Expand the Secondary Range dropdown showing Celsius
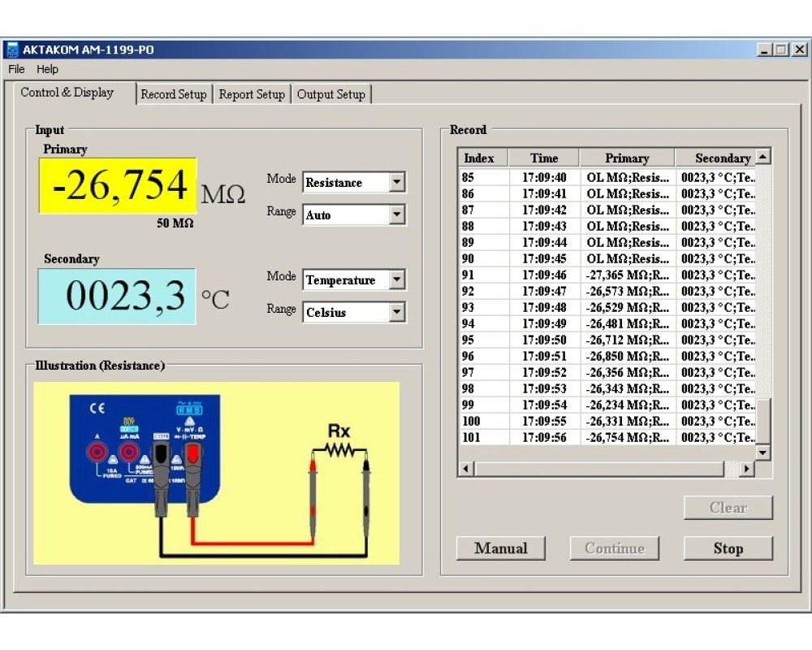812x650 pixels. pyautogui.click(x=396, y=313)
